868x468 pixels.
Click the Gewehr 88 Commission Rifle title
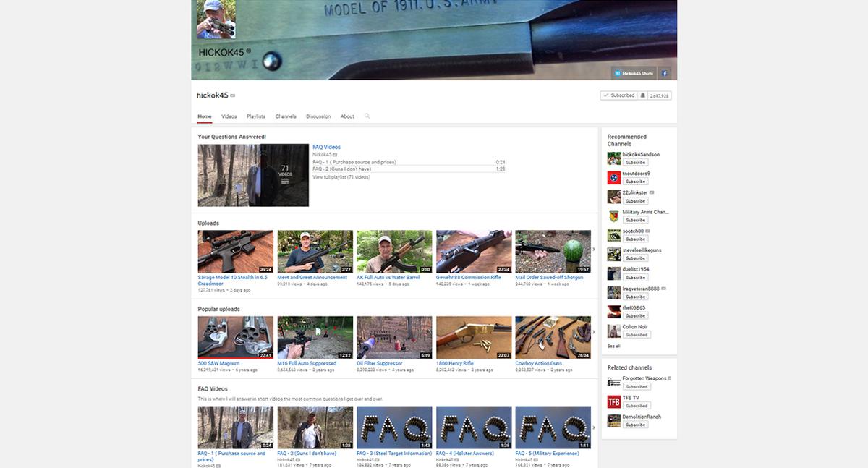pos(469,278)
